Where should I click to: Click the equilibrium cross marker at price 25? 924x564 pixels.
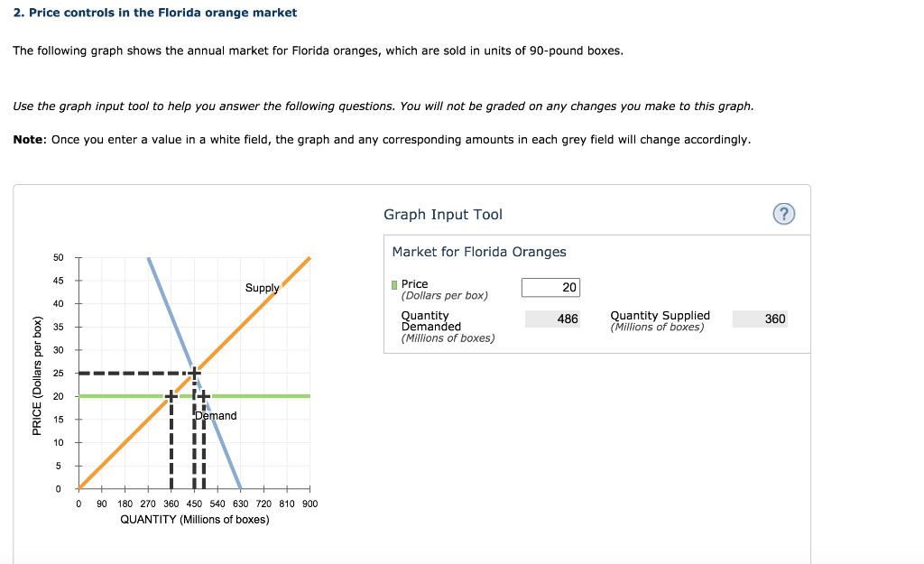[195, 373]
